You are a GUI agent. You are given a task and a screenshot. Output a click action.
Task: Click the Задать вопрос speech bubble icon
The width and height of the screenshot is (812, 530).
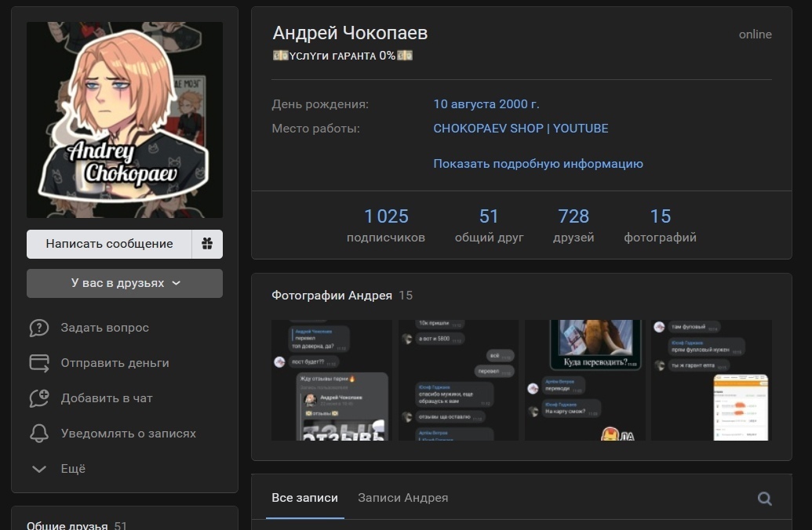(39, 328)
